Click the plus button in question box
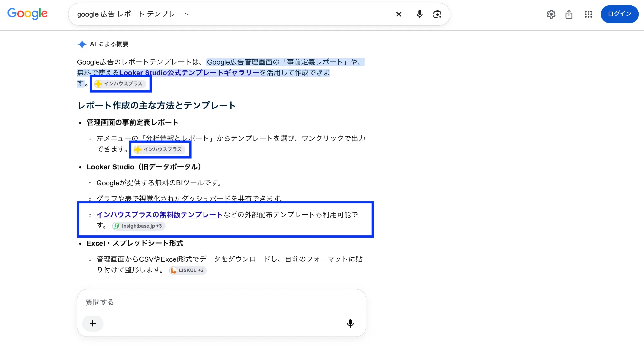Viewport: 644px width, 349px height. (x=93, y=324)
